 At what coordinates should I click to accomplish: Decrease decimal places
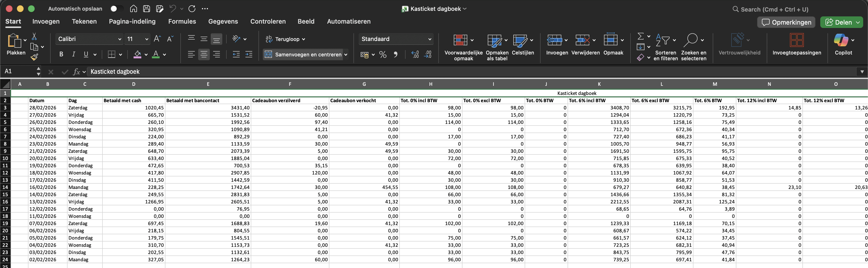click(428, 54)
